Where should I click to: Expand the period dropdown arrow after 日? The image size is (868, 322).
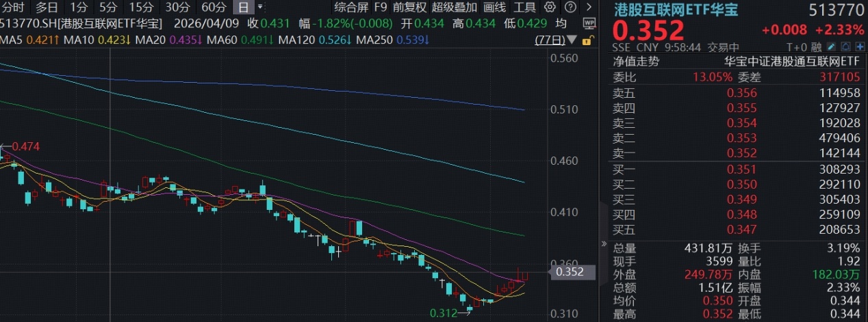click(259, 8)
